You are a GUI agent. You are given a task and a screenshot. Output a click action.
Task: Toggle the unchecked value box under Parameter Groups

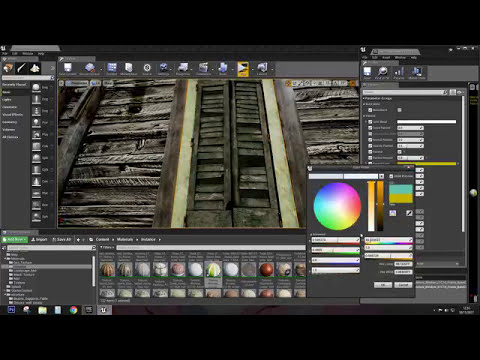(x=399, y=110)
